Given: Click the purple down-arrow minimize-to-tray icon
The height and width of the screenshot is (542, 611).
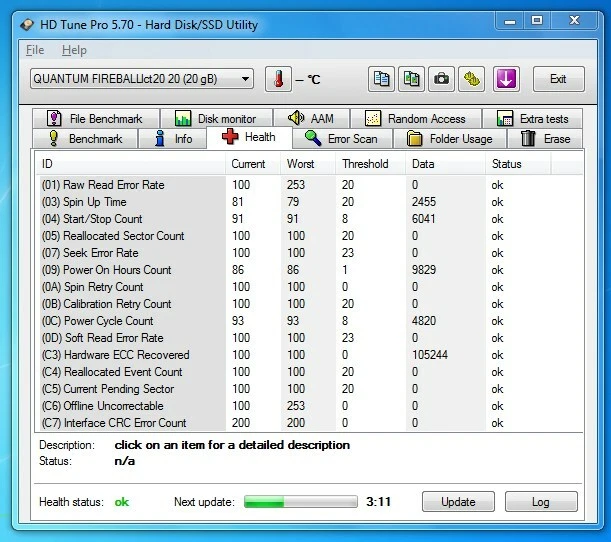Looking at the screenshot, I should pyautogui.click(x=506, y=79).
